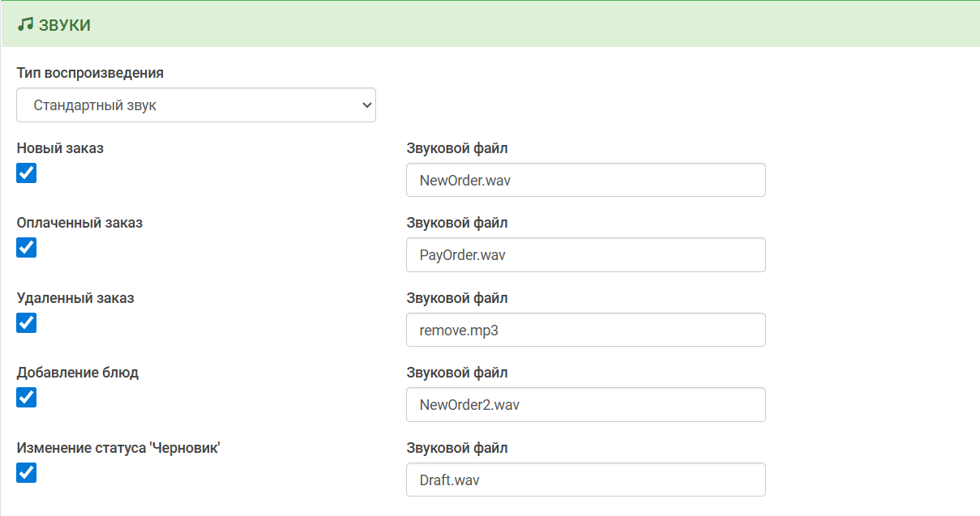Click the Удаленный заказ label text
The width and height of the screenshot is (980, 516).
point(75,298)
